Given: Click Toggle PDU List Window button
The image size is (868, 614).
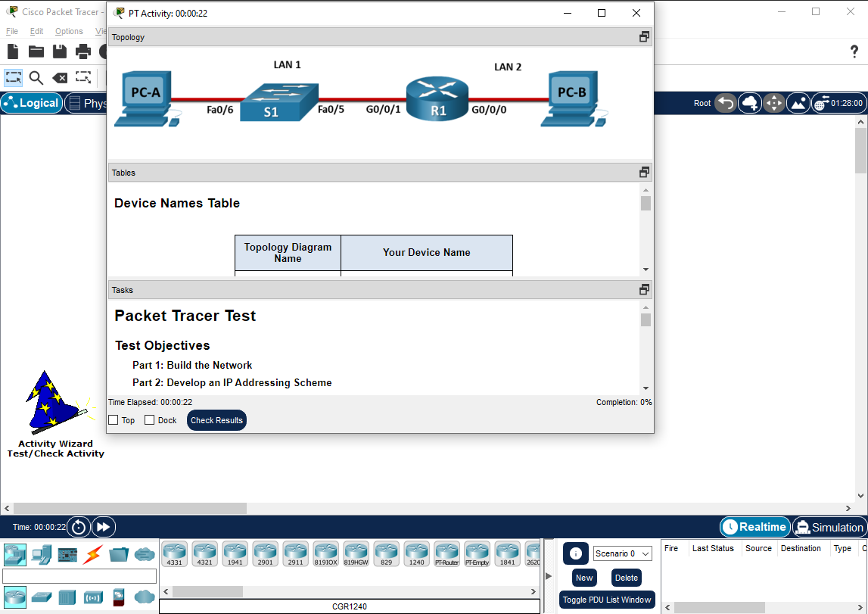Looking at the screenshot, I should point(607,600).
